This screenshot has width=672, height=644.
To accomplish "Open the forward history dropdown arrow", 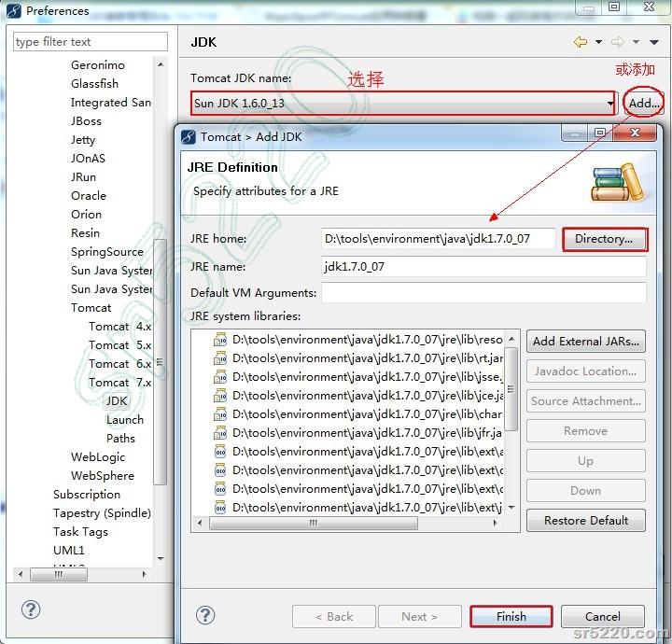I will (636, 42).
